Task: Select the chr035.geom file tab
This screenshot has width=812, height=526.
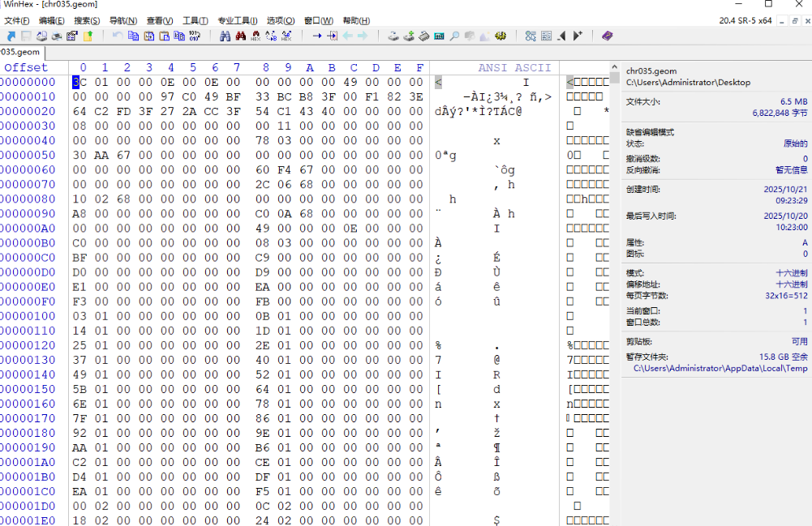Action: tap(19, 52)
